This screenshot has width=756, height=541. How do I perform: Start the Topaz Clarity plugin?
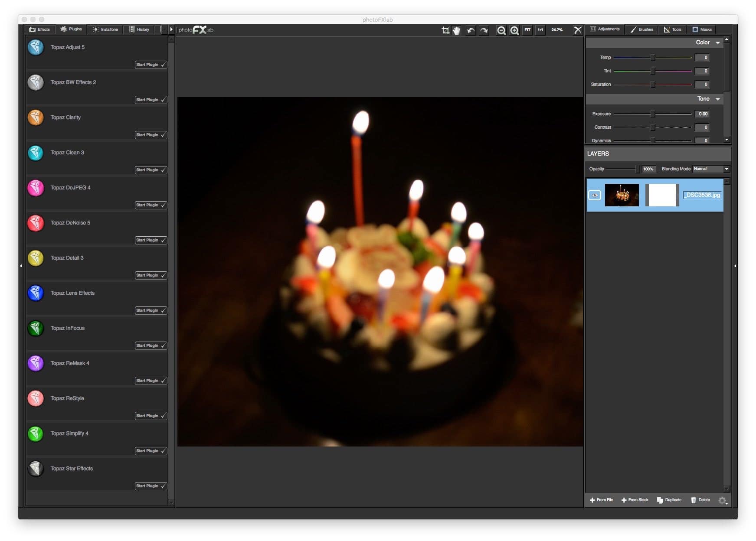151,135
